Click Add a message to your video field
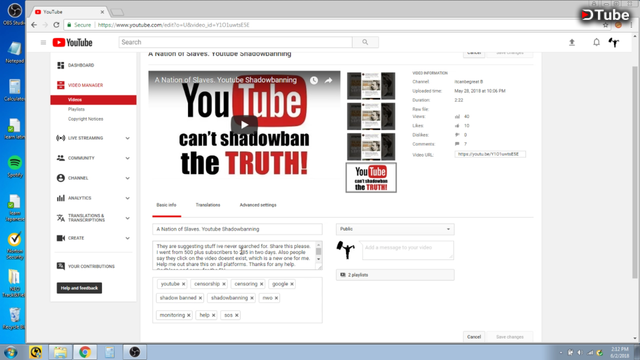Screen dimensions: 640x360 click(x=408, y=250)
